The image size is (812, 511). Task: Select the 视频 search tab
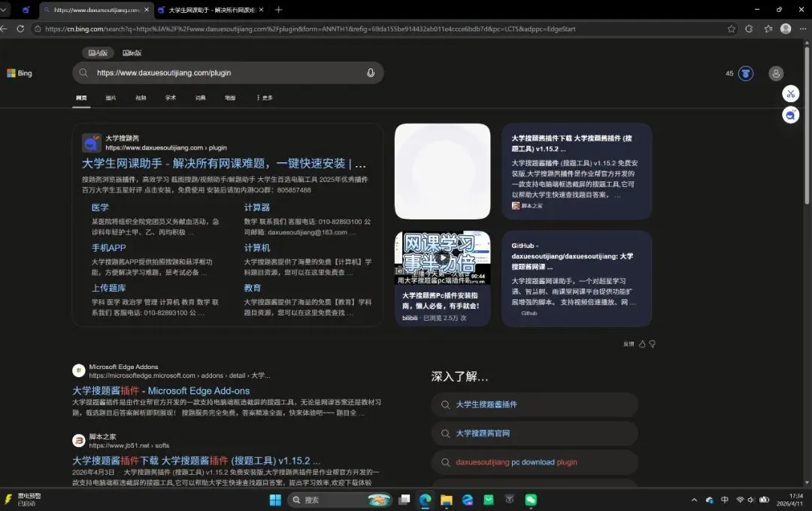(x=141, y=98)
